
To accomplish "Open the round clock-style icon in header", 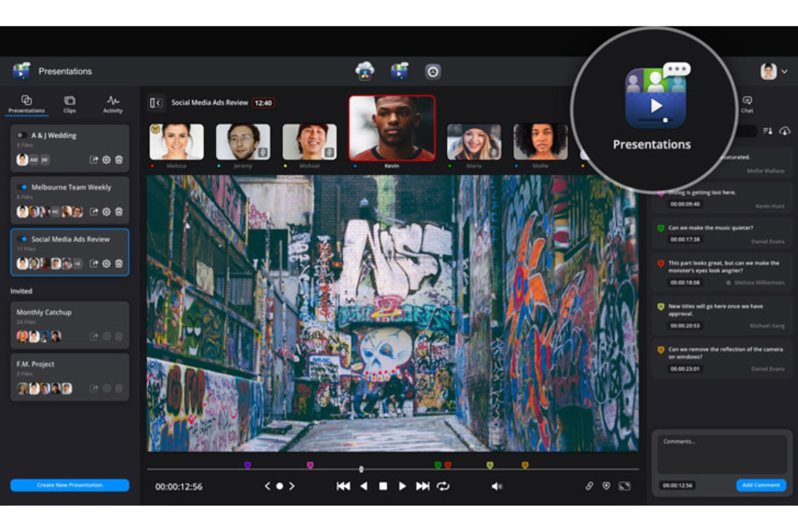I will (x=432, y=72).
